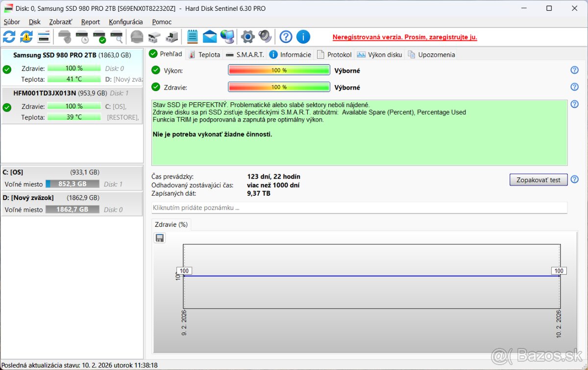Select the HFM001TD3JX013N disk in list
588x370 pixels.
click(45, 93)
